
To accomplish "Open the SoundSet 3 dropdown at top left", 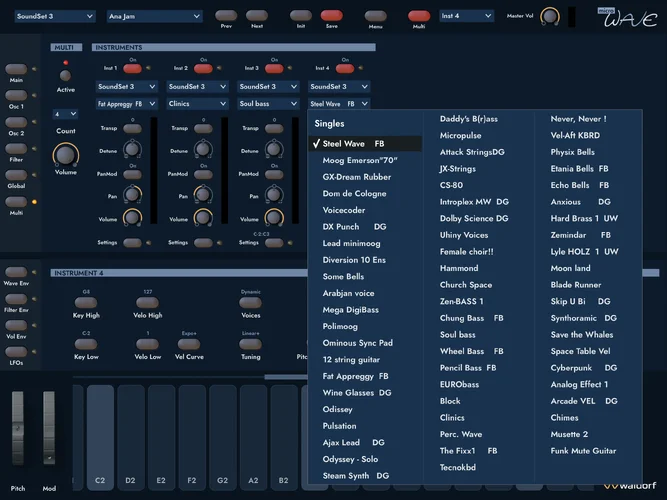I will [56, 16].
